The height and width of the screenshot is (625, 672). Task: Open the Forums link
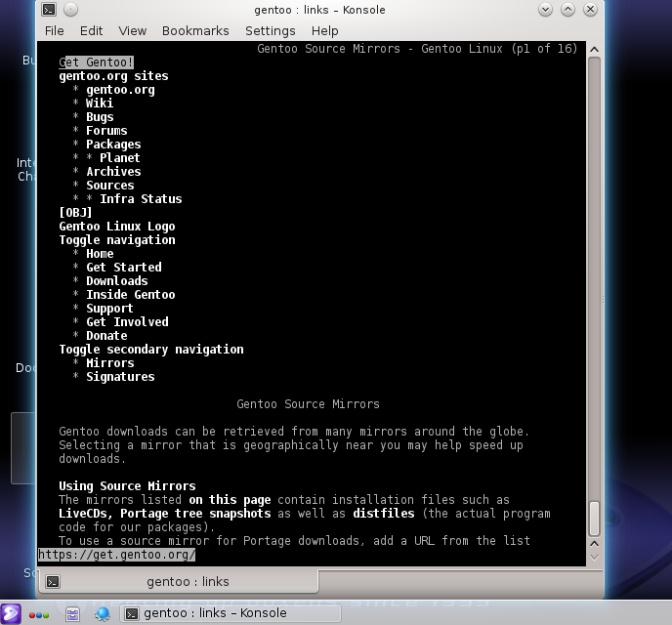click(x=106, y=131)
